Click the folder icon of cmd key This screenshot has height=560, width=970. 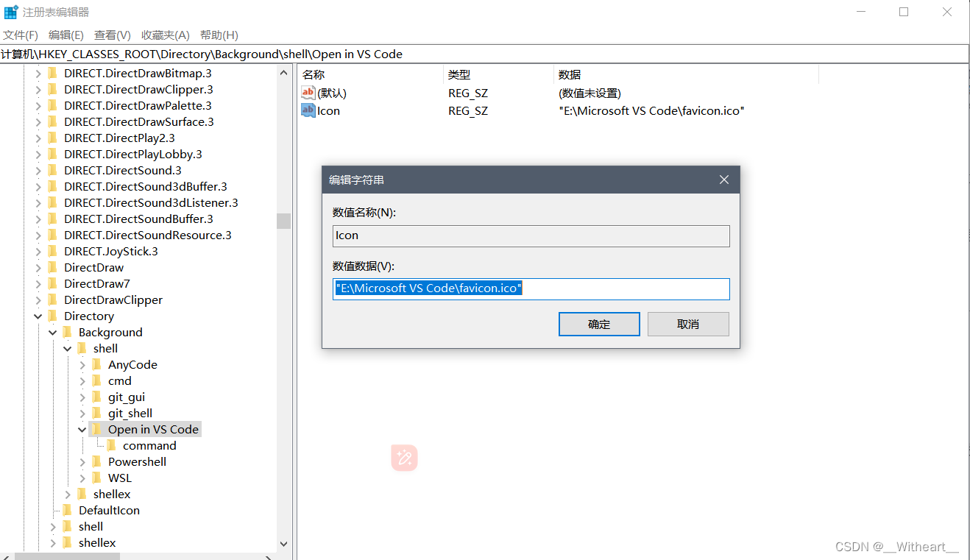coord(96,380)
